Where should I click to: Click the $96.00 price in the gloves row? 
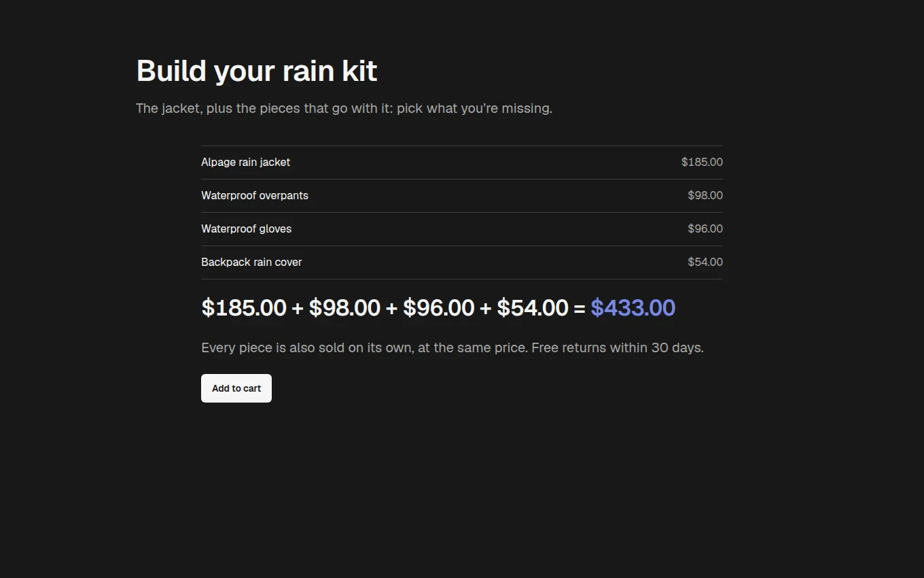tap(705, 229)
